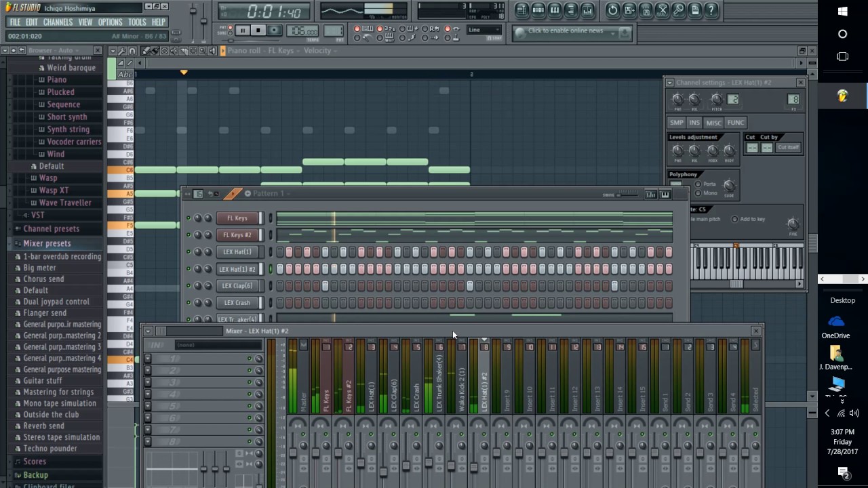Image resolution: width=868 pixels, height=488 pixels.
Task: Open the playlist view icon
Action: click(x=521, y=10)
